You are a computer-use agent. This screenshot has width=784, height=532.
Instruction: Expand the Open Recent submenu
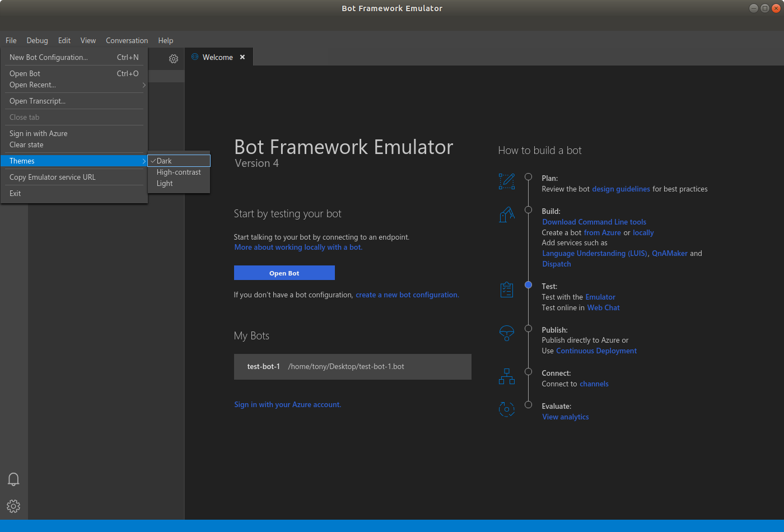(x=74, y=85)
